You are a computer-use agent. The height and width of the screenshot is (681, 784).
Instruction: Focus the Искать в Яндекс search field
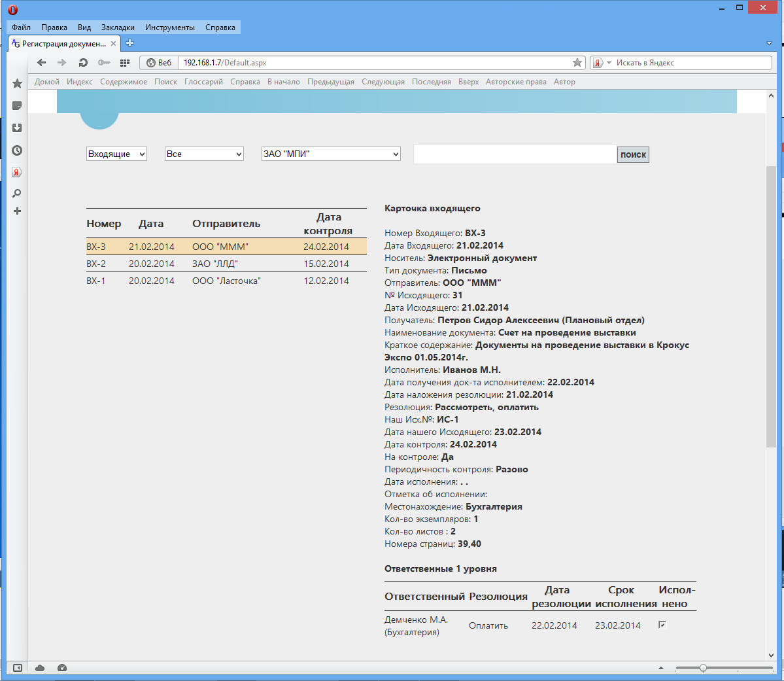tap(692, 63)
